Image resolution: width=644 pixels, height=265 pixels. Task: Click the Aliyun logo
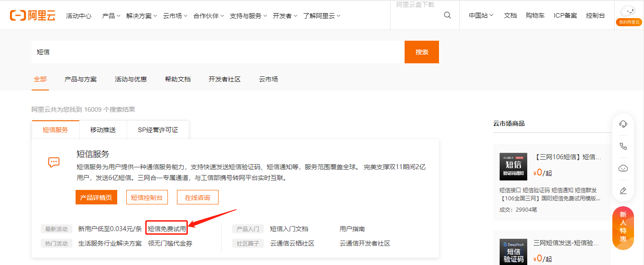coord(33,15)
